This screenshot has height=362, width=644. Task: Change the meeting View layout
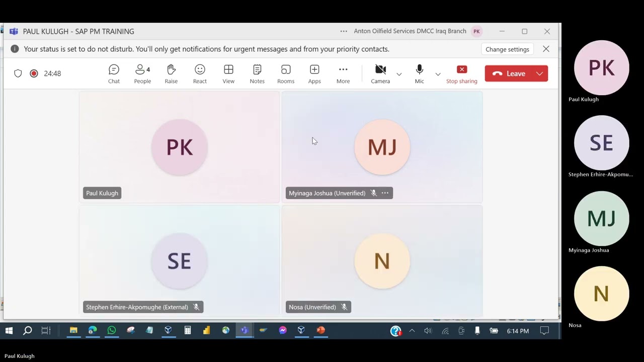pyautogui.click(x=228, y=74)
